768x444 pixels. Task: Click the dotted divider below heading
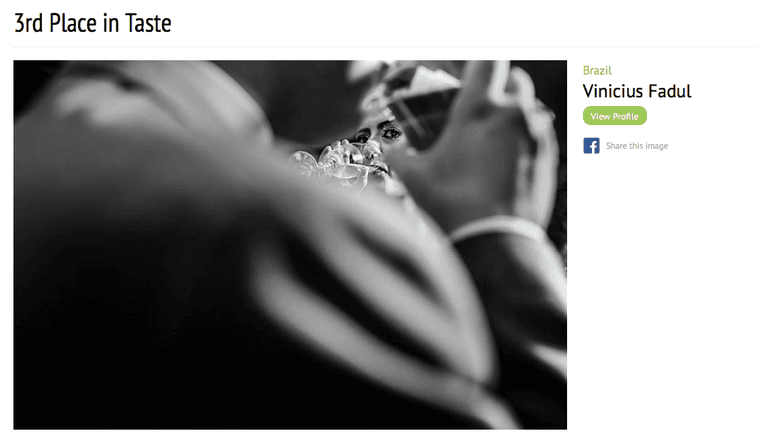click(384, 48)
